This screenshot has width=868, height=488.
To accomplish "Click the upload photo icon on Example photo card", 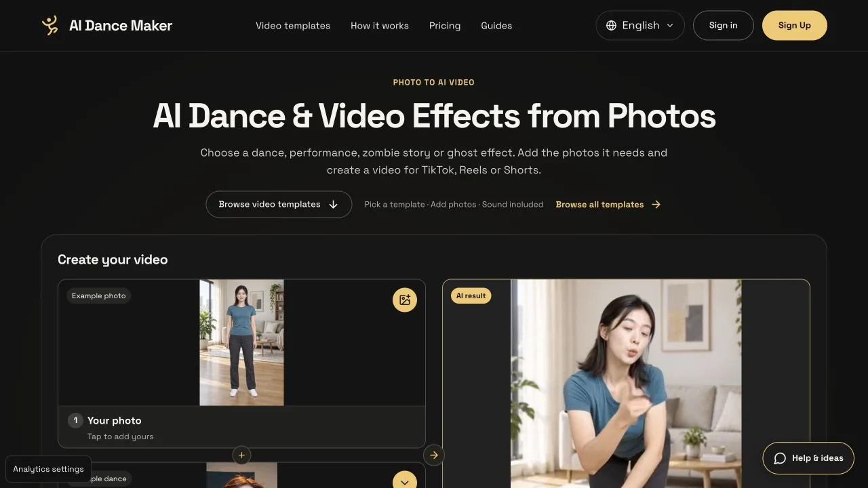I will 405,300.
